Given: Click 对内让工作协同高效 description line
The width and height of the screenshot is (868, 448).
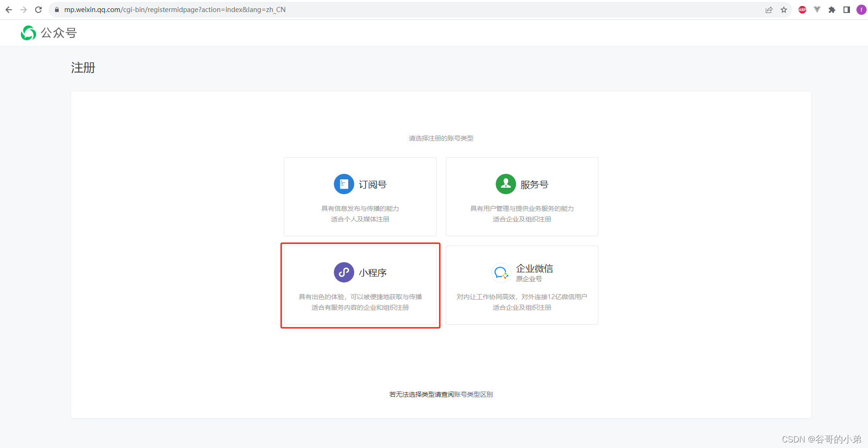Looking at the screenshot, I should click(x=522, y=297).
